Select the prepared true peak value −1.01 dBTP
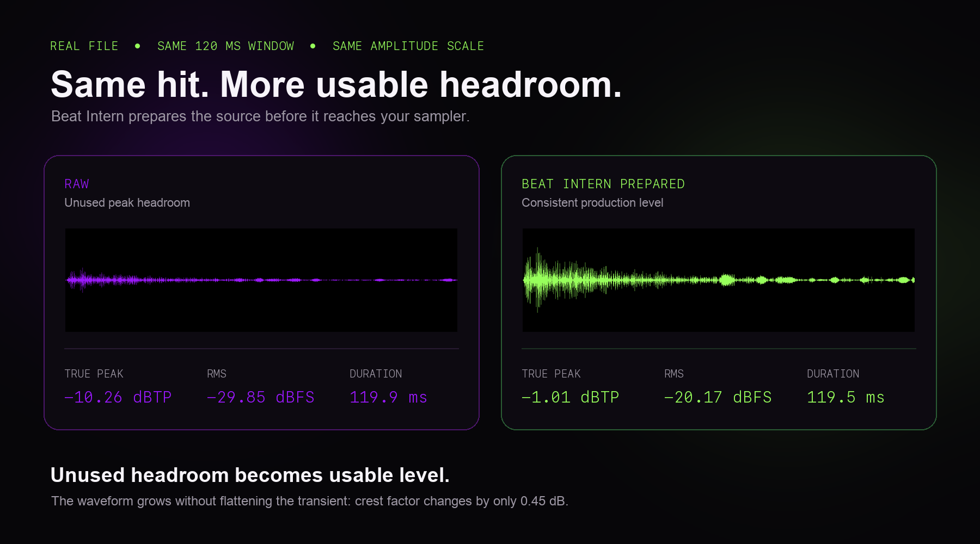 click(x=571, y=397)
